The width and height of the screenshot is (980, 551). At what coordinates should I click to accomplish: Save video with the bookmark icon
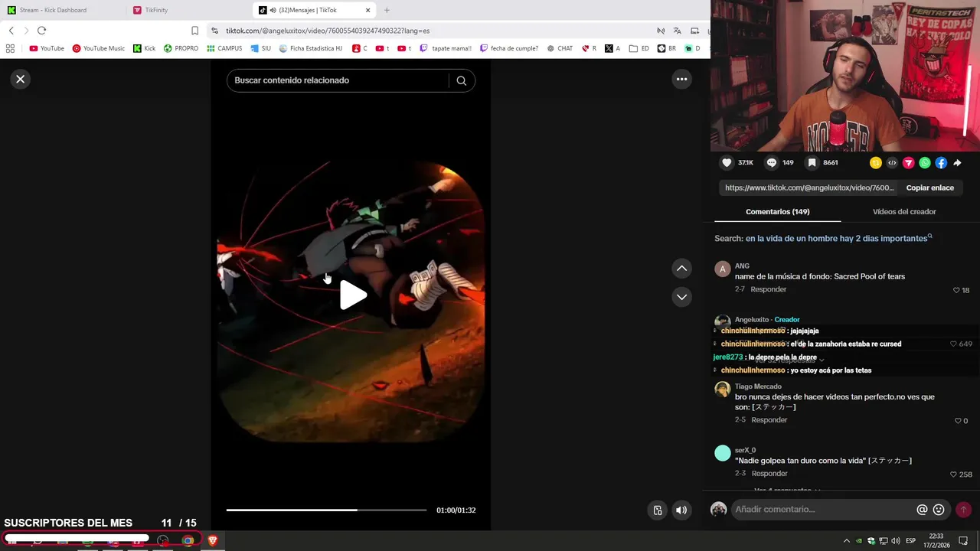pyautogui.click(x=812, y=163)
